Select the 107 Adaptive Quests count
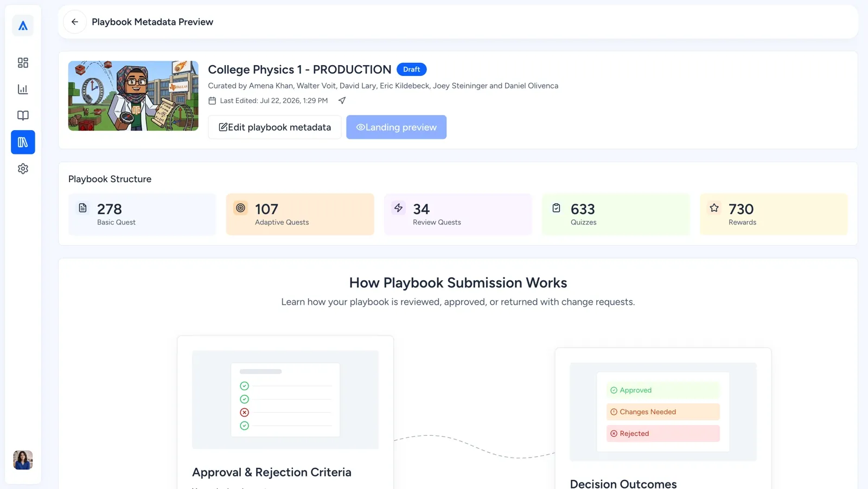The image size is (868, 489). tap(266, 209)
